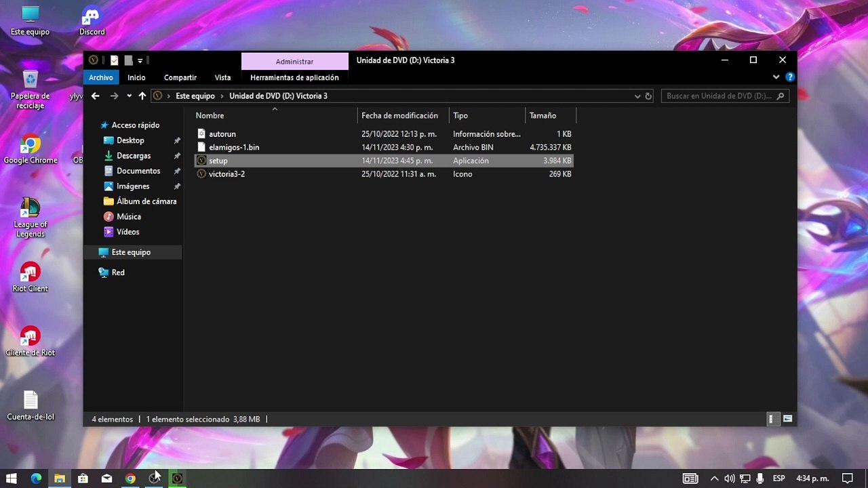Focus the search box for the DVD drive
This screenshot has width=868, height=488.
[725, 96]
